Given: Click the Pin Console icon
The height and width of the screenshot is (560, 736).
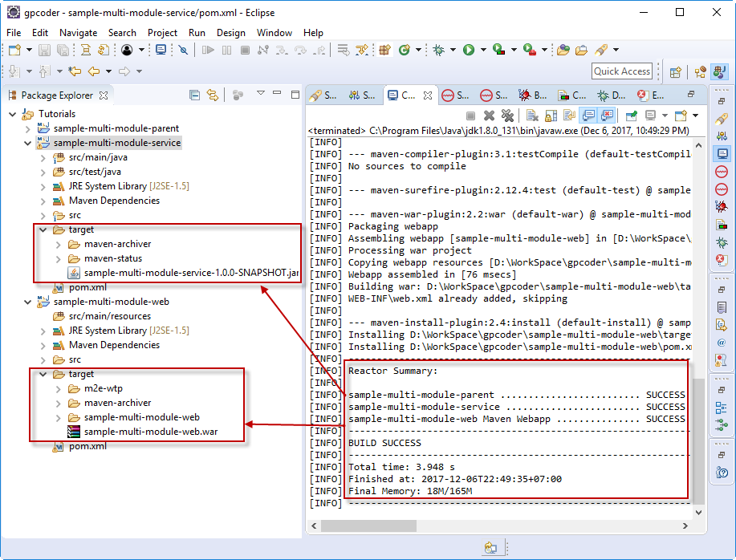Looking at the screenshot, I should pos(631,116).
